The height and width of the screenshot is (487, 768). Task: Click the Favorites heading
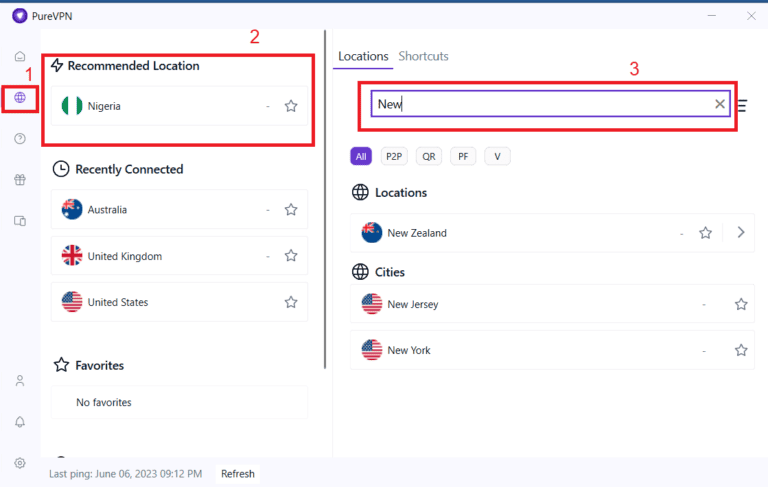[99, 365]
